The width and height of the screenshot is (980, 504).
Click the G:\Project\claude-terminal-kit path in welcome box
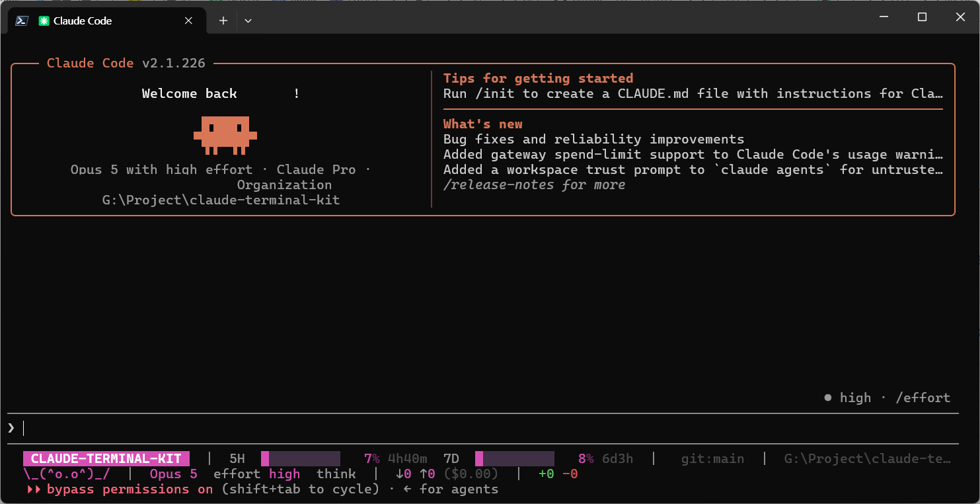click(221, 200)
